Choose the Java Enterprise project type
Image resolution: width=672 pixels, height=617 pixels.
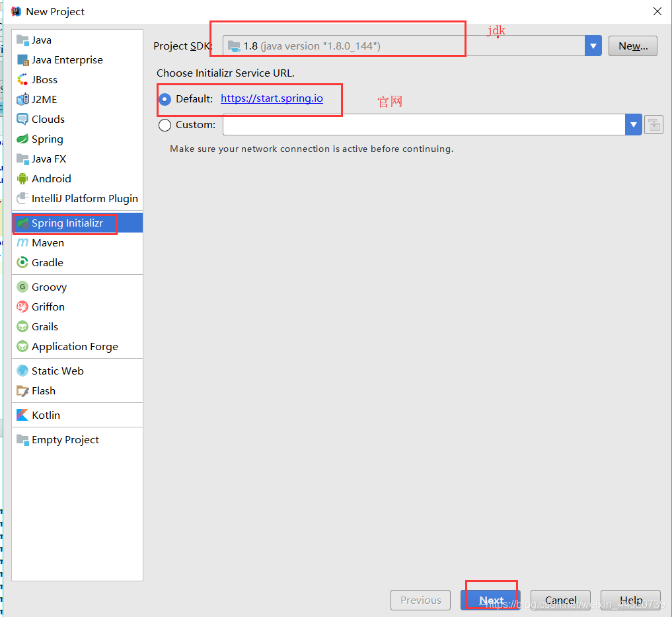tap(77, 59)
